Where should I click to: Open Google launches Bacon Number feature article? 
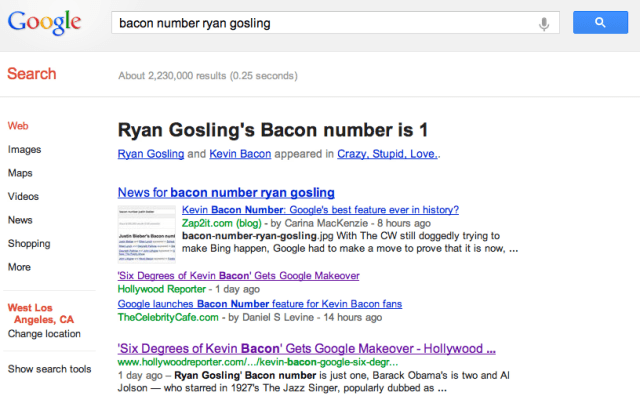click(261, 303)
